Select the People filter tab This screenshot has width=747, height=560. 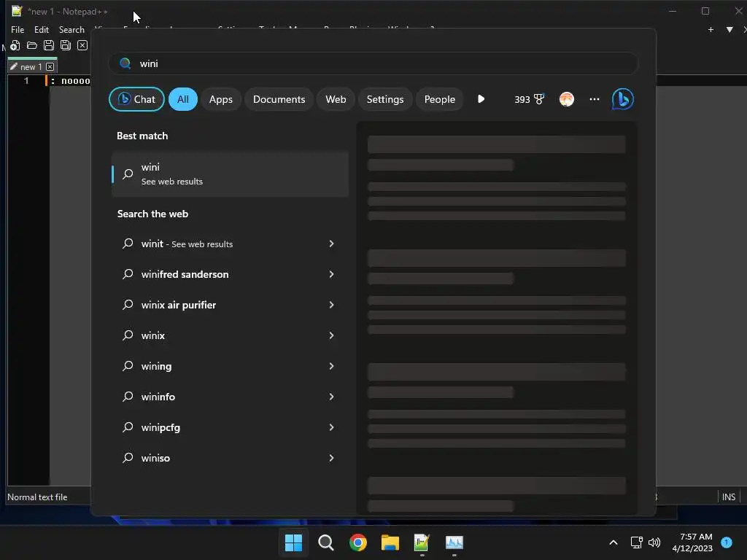(439, 99)
